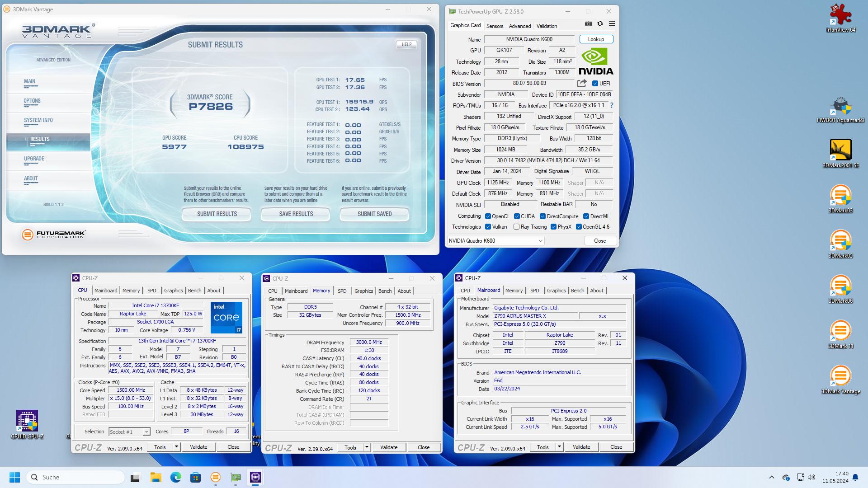Switch to Sensors tab in GPU-Z

pyautogui.click(x=495, y=26)
